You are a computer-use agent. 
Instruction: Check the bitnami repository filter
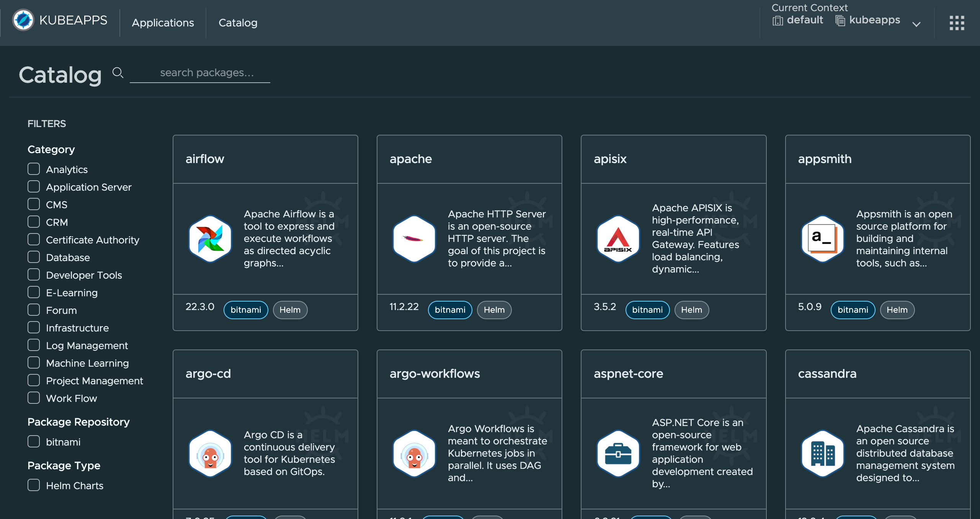[x=34, y=441]
